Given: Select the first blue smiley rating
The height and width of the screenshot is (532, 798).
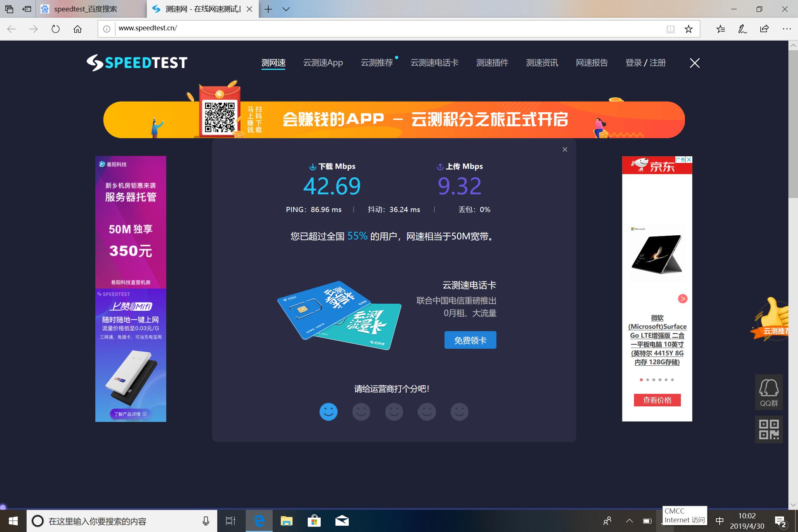Looking at the screenshot, I should tap(328, 411).
